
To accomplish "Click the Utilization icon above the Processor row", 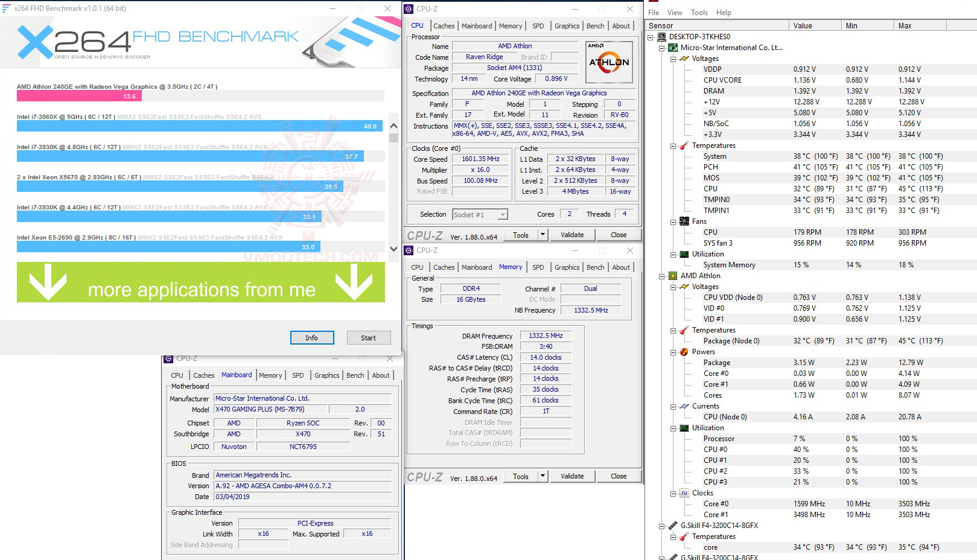I will click(684, 428).
